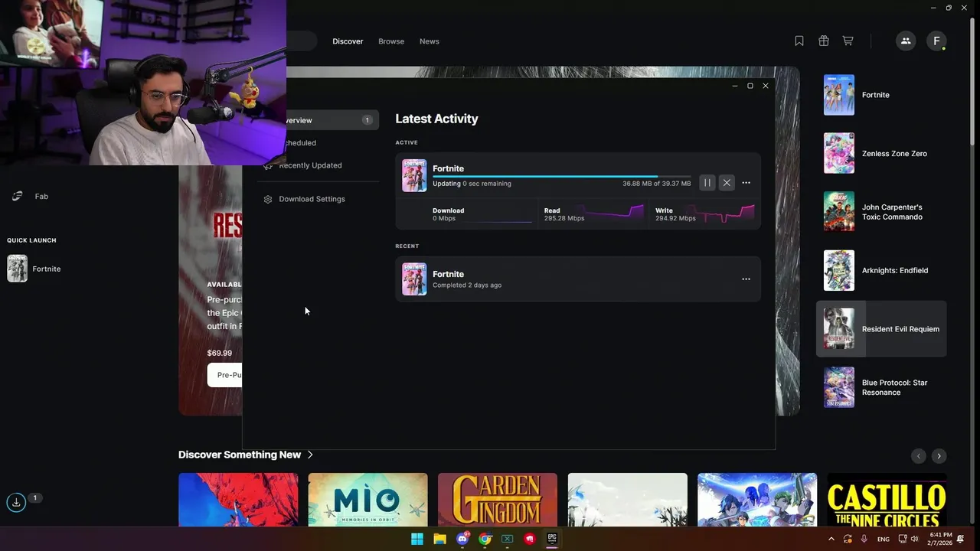Click the active Fortnite download title
980x551 pixels.
point(448,168)
